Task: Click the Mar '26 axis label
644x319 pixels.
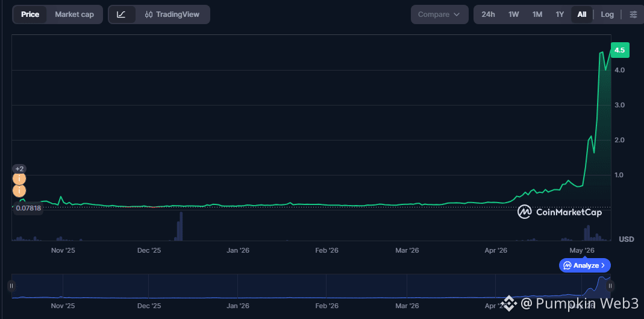Action: click(407, 250)
